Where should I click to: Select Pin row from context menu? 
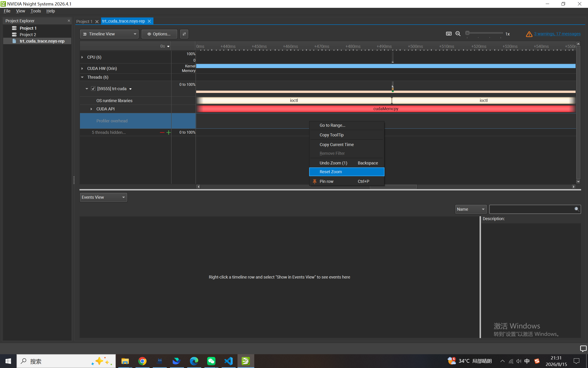point(347,181)
